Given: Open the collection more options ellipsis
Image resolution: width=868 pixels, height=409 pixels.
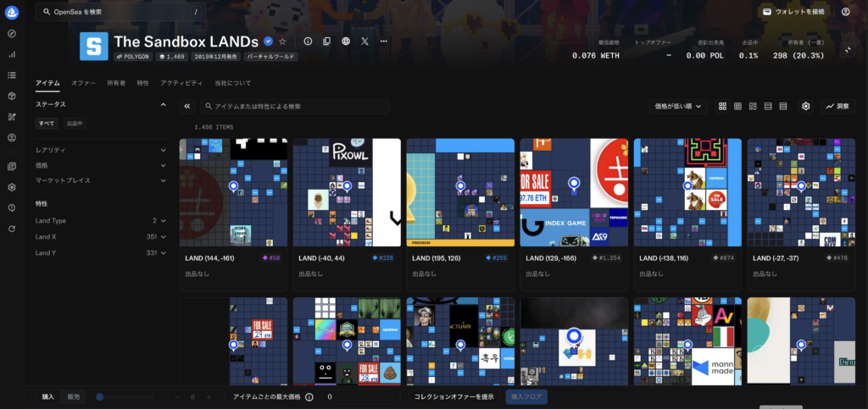Looking at the screenshot, I should click(384, 41).
